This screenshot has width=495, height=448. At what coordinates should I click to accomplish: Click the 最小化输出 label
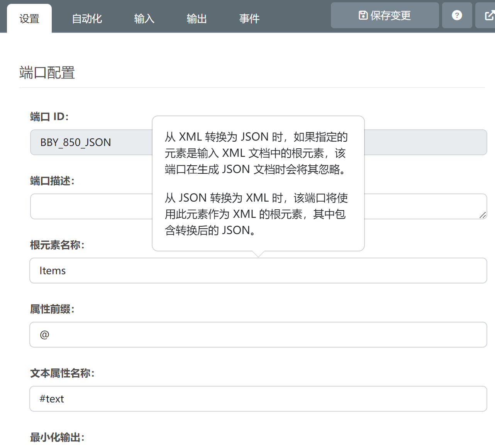57,437
